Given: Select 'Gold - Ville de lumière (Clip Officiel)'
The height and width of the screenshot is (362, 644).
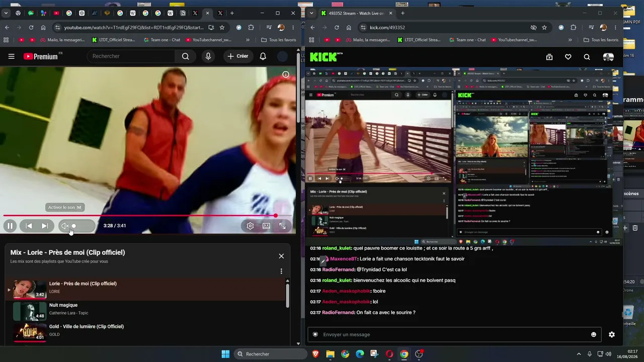Looking at the screenshot, I should pyautogui.click(x=146, y=332).
